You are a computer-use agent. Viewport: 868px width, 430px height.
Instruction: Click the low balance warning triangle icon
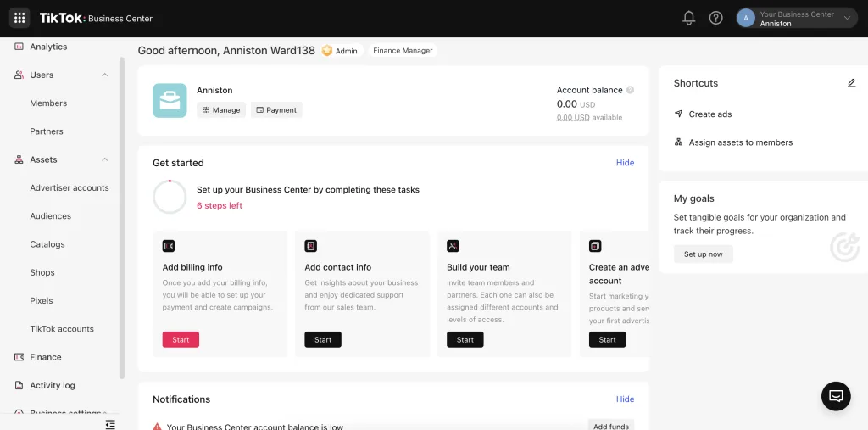click(x=157, y=427)
